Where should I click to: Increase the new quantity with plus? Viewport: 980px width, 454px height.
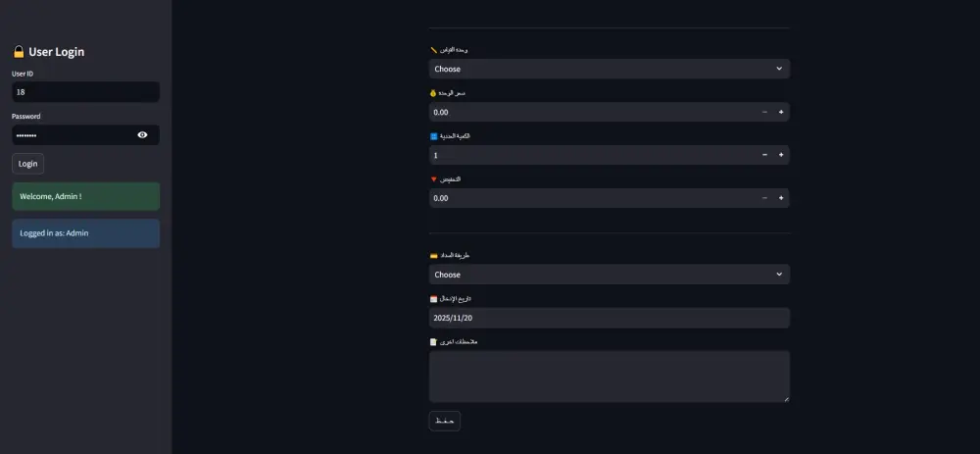[x=781, y=155]
